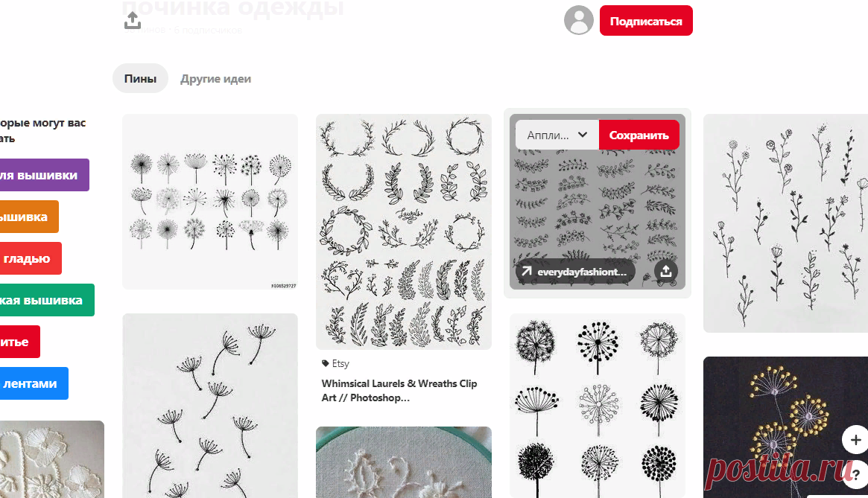Select the blue лентами topic chip
The image size is (868, 498).
pos(34,383)
